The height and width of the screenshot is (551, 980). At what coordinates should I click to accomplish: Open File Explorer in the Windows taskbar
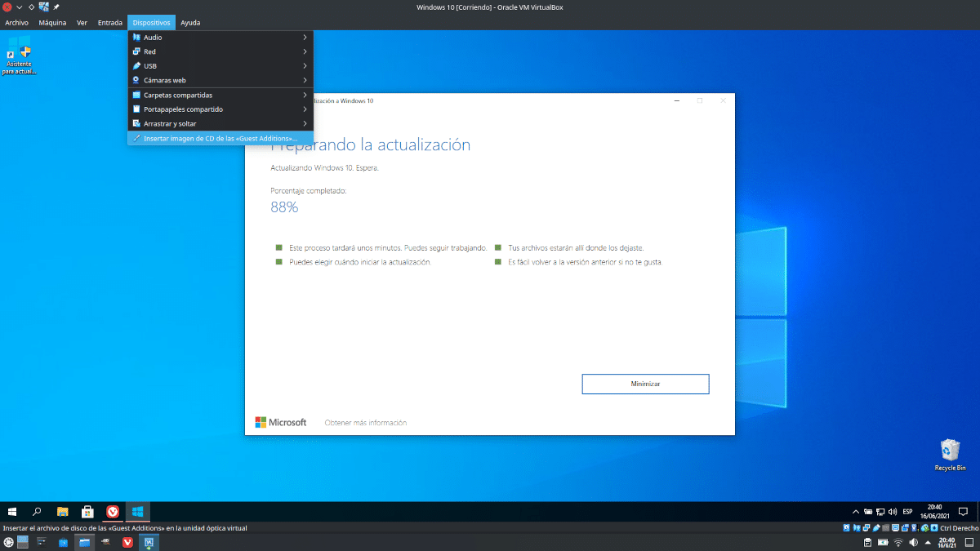click(x=62, y=512)
